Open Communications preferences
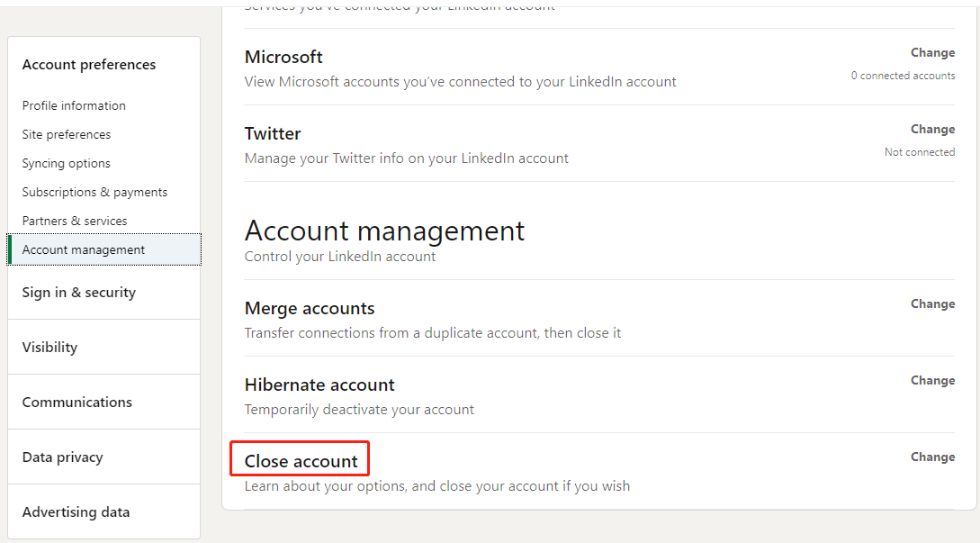The width and height of the screenshot is (980, 543). click(77, 402)
